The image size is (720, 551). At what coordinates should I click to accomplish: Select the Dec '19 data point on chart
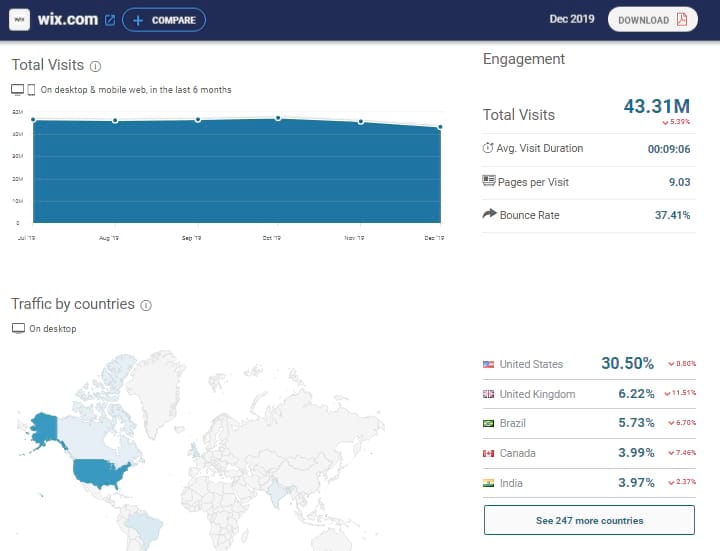coord(440,127)
